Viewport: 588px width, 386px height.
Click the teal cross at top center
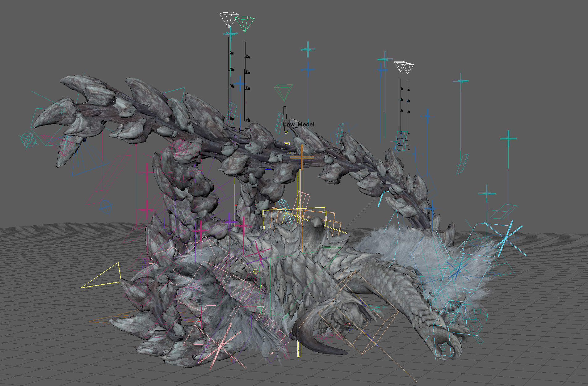308,49
